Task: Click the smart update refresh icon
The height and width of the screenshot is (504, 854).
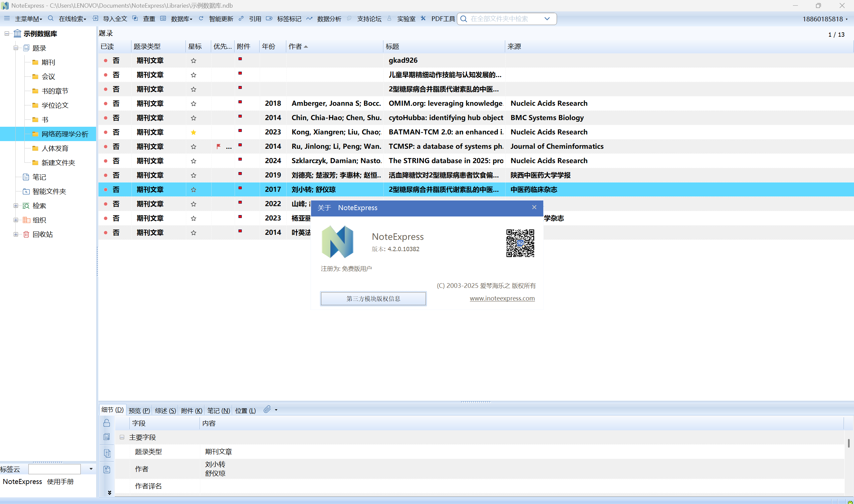Action: click(201, 18)
